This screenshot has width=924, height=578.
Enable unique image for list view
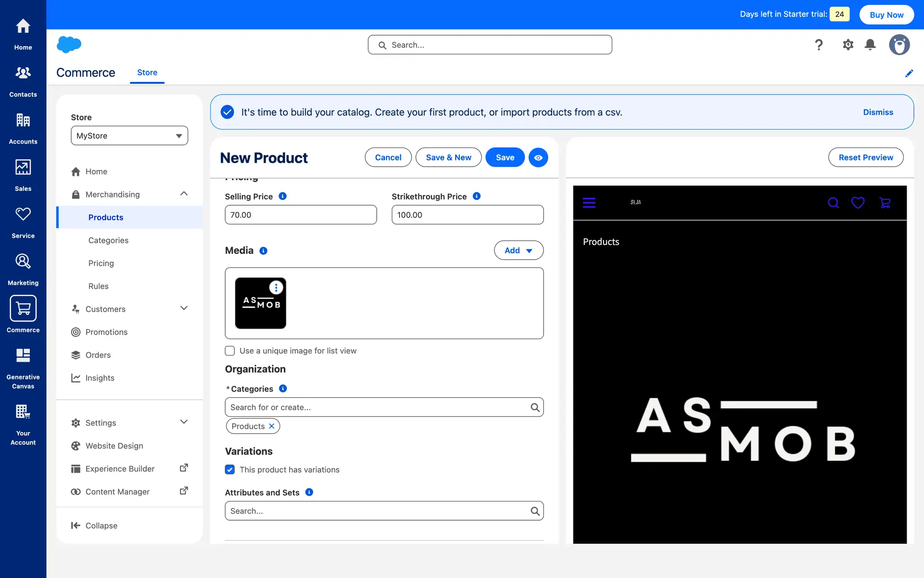click(230, 351)
